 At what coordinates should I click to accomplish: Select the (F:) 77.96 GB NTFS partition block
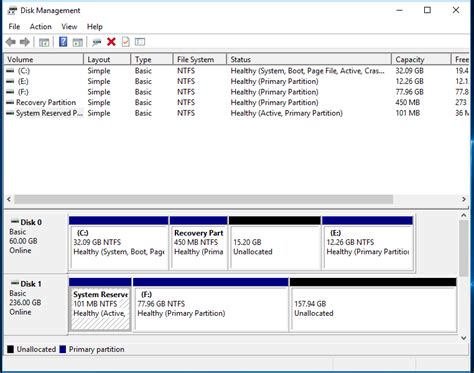click(x=211, y=305)
